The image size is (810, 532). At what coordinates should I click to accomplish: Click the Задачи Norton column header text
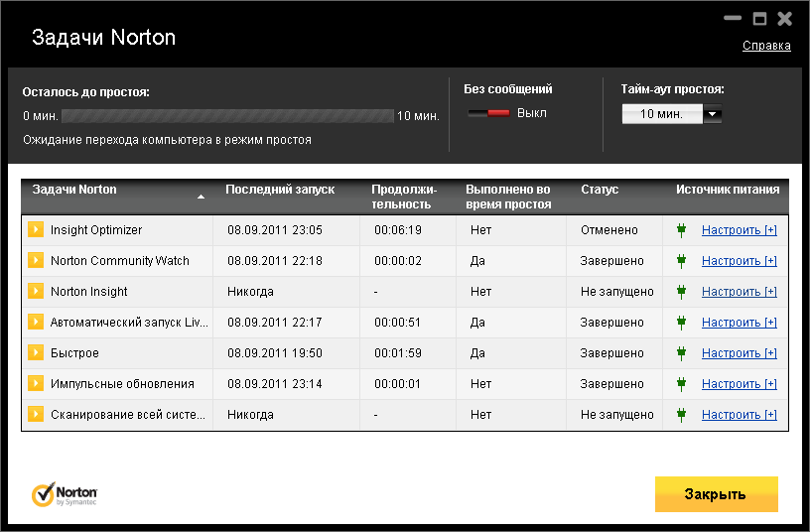tap(74, 190)
